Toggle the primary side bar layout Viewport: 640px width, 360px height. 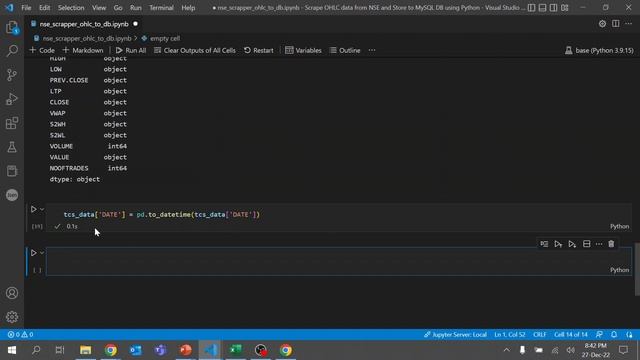pos(531,8)
